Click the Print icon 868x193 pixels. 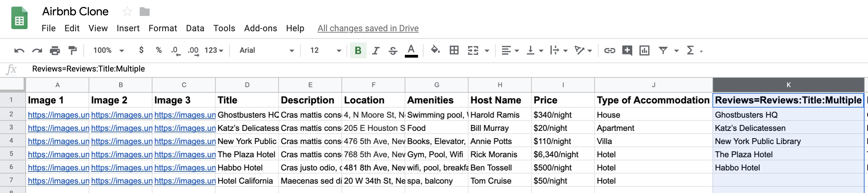[55, 51]
